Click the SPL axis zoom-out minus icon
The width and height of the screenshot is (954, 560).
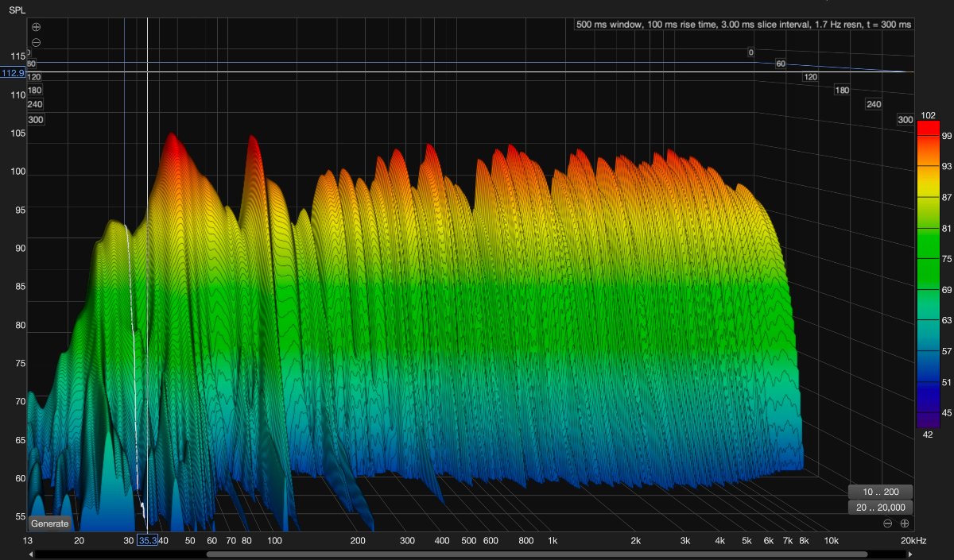click(36, 42)
